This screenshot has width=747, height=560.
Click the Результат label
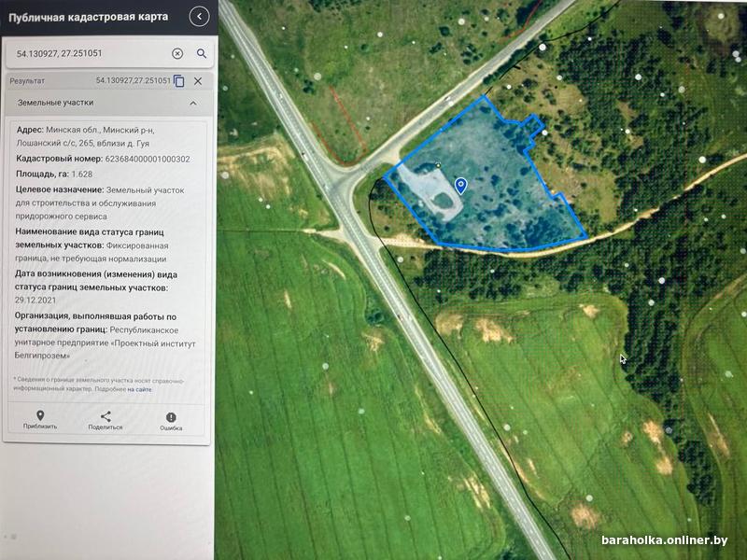pyautogui.click(x=27, y=81)
